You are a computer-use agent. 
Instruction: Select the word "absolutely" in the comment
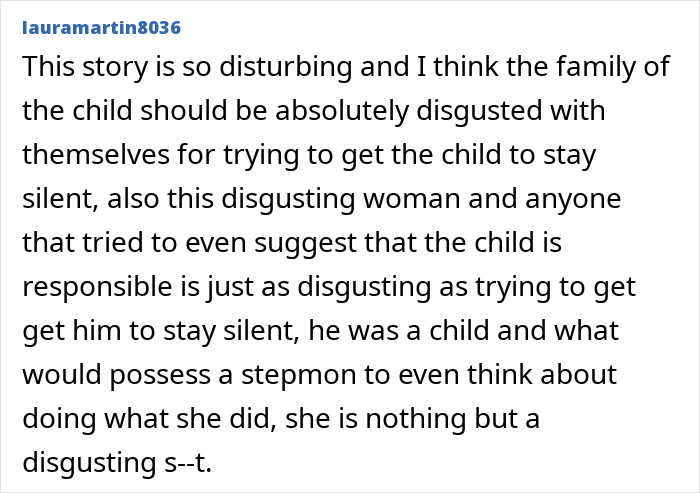(342, 110)
